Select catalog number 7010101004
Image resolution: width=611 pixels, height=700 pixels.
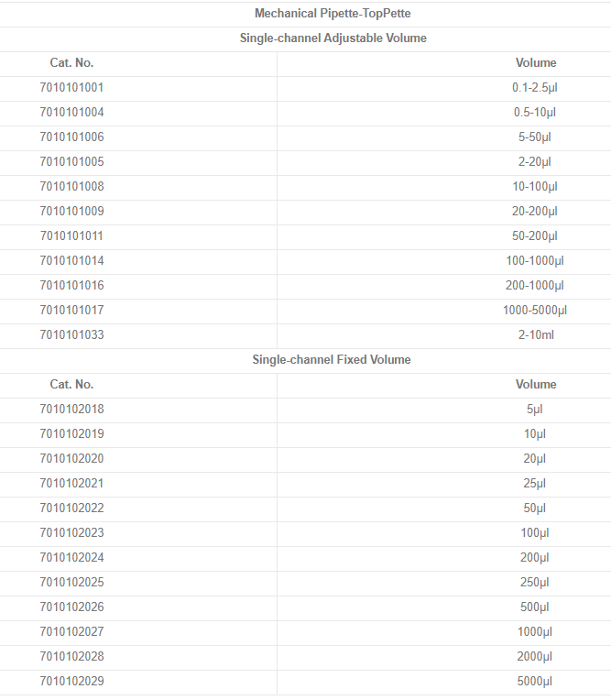click(x=72, y=113)
